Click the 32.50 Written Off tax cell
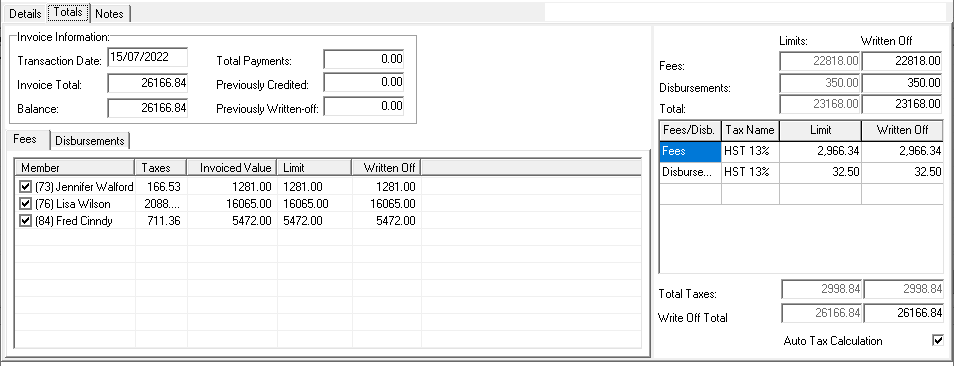This screenshot has height=366, width=954. (903, 172)
